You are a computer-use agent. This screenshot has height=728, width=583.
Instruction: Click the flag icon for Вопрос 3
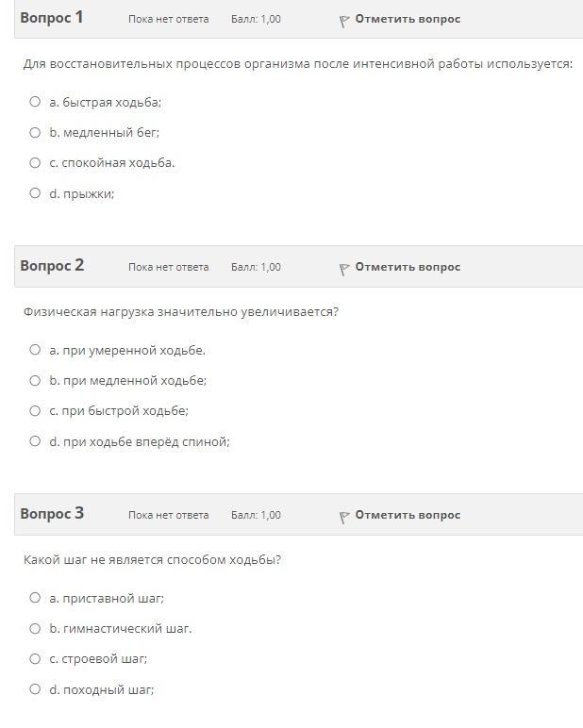point(344,516)
